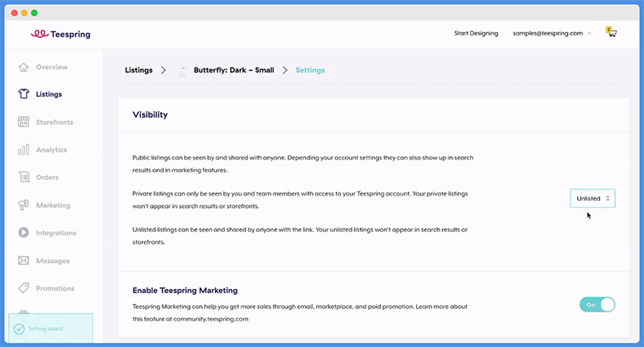Click the Overview house icon
644x347 pixels.
click(x=23, y=67)
